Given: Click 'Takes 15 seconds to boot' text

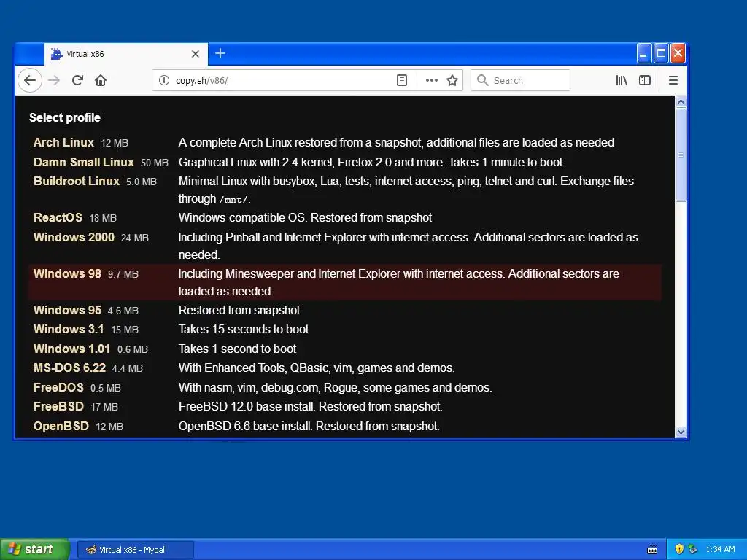Looking at the screenshot, I should click(244, 329).
